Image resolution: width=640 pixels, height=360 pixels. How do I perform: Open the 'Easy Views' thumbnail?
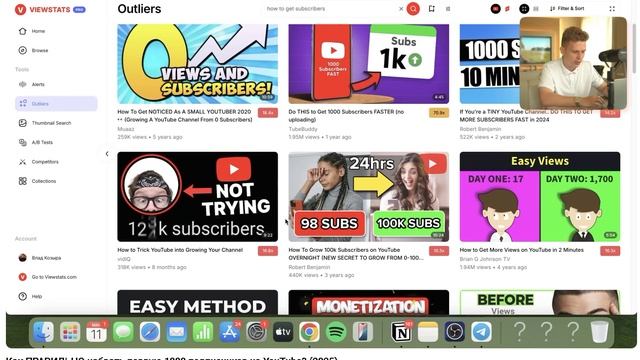coord(540,197)
